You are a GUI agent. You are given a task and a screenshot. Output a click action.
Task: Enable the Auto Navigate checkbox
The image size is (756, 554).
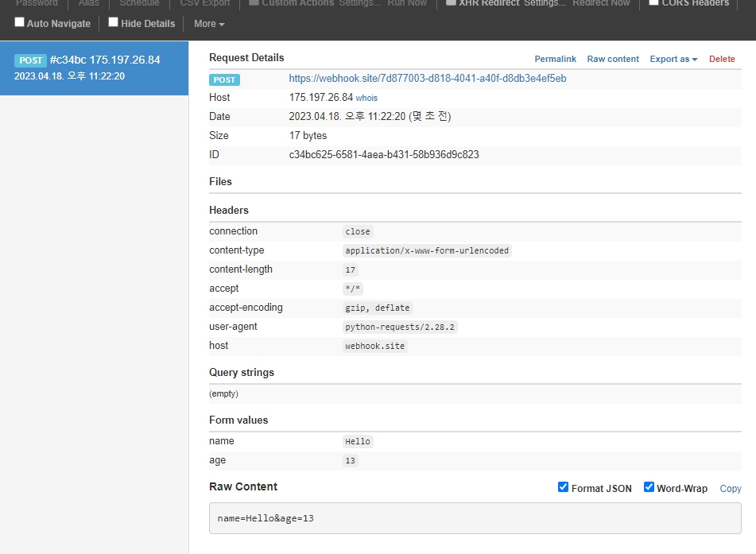19,22
